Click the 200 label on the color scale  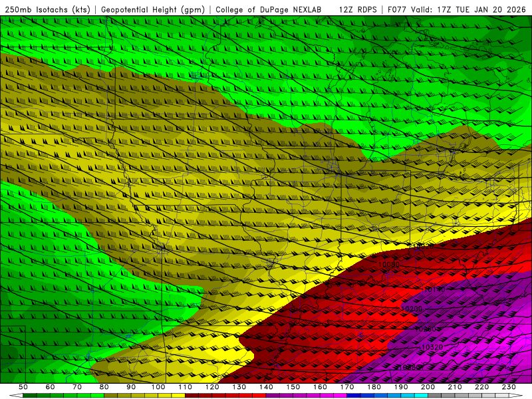pyautogui.click(x=428, y=387)
